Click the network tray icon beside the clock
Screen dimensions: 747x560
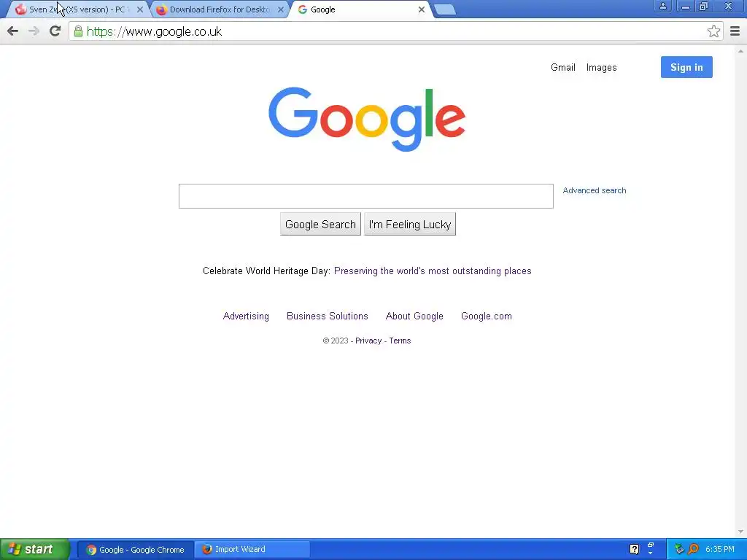679,550
